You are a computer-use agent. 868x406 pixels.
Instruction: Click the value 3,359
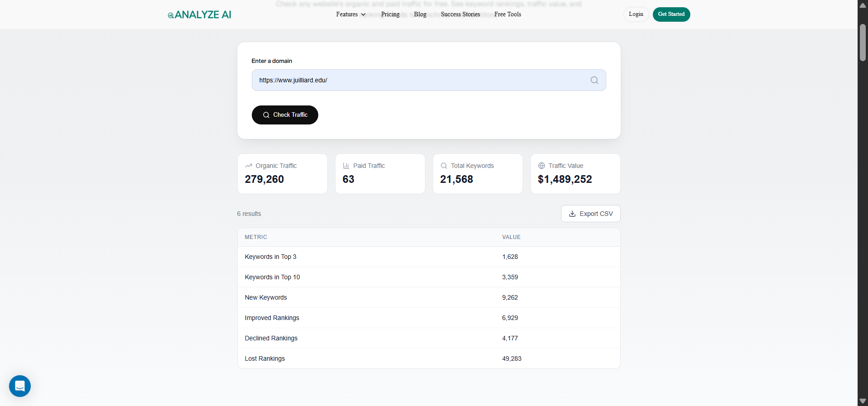coord(510,277)
